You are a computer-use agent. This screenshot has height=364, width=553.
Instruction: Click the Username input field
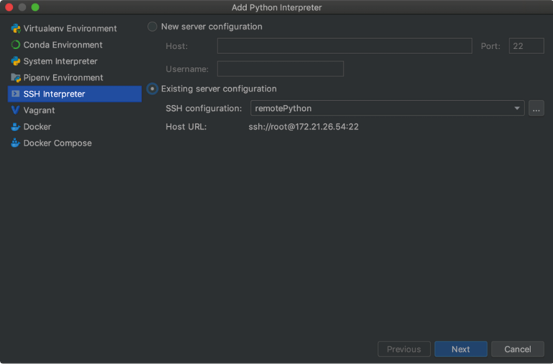pyautogui.click(x=280, y=69)
